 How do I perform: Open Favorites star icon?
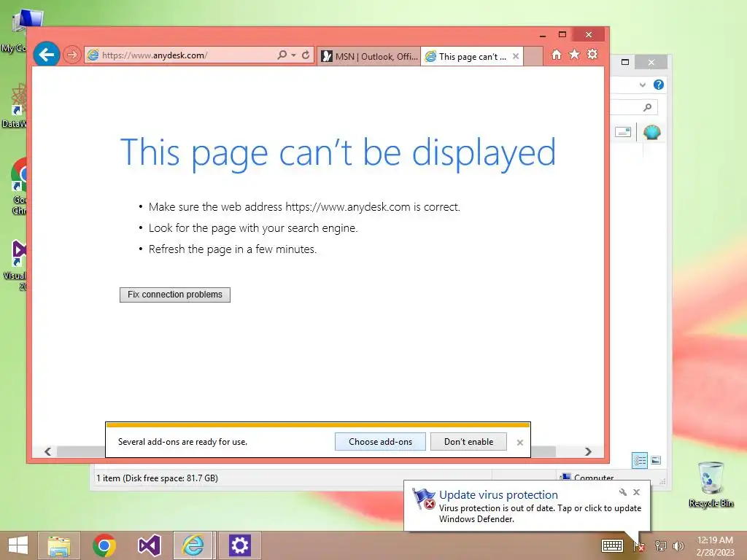[x=575, y=54]
